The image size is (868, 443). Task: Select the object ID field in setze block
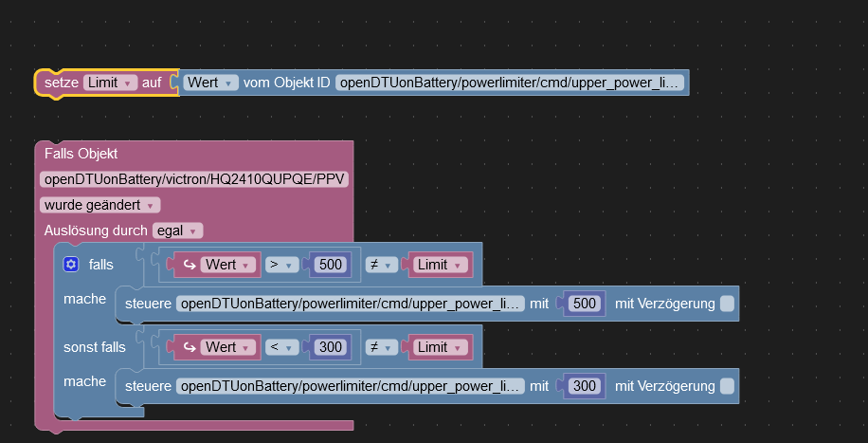(x=510, y=83)
